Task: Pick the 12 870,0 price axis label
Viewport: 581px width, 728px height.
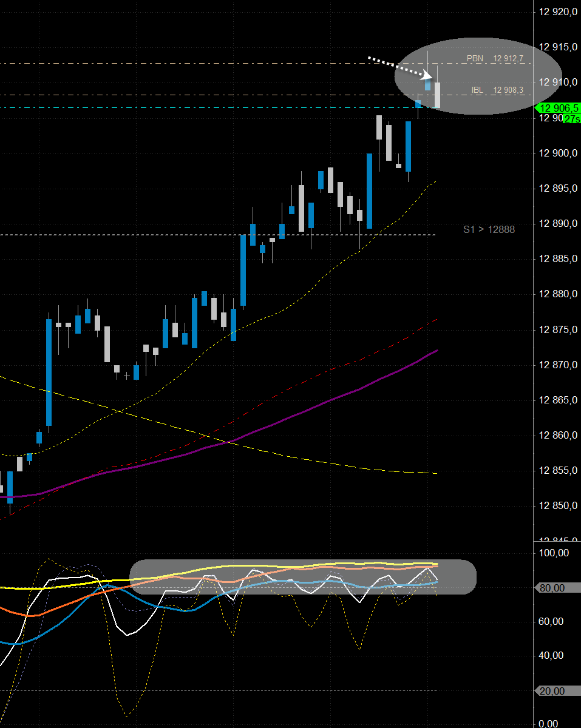Action: click(557, 365)
